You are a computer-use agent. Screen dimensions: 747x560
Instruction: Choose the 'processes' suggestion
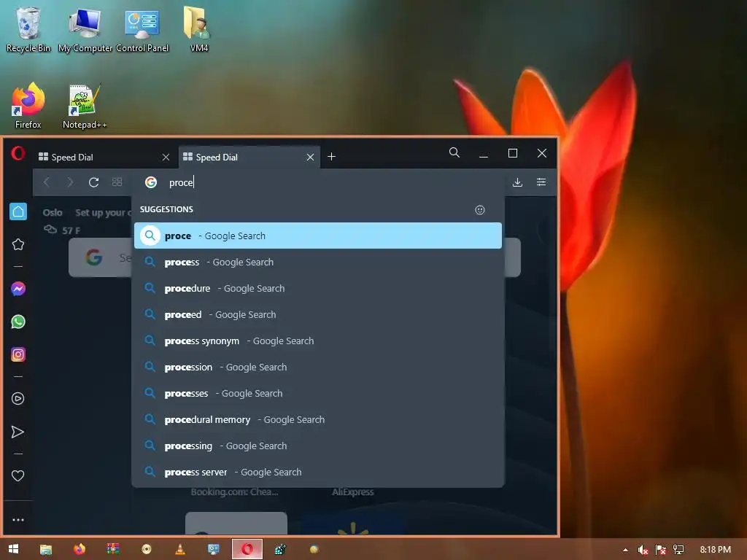click(318, 393)
